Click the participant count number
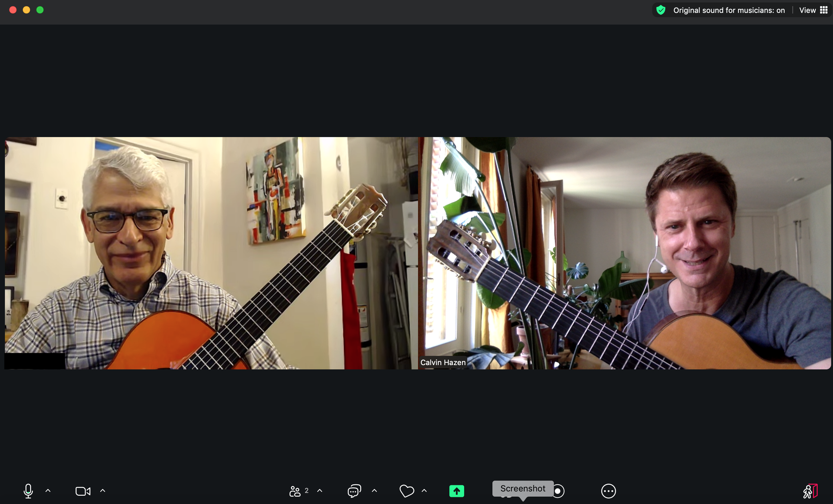Image resolution: width=833 pixels, height=504 pixels. pos(306,490)
